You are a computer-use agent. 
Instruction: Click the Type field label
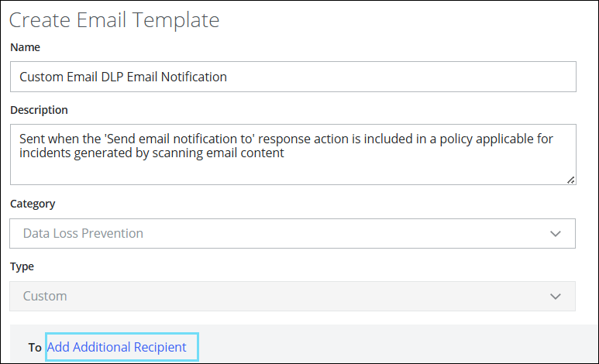[x=22, y=266]
